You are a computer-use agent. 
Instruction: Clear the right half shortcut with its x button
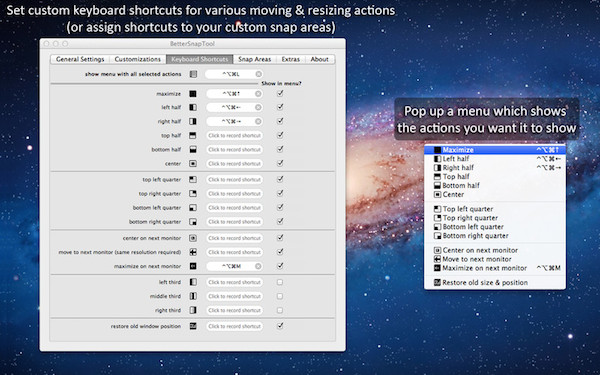[x=258, y=121]
